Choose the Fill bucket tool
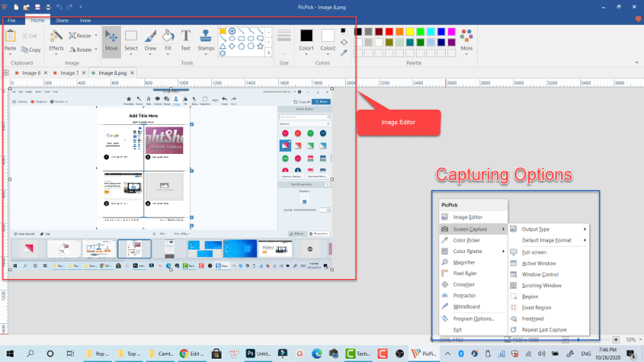The image size is (644, 362). pos(168,40)
